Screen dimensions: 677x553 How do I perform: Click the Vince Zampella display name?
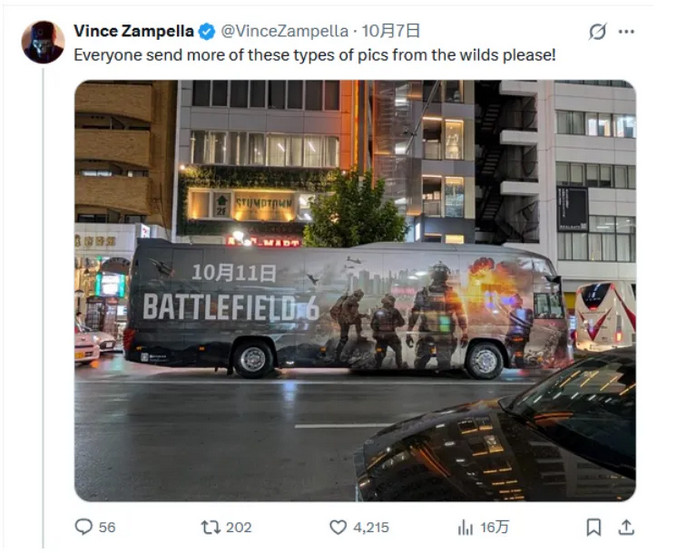coord(134,31)
